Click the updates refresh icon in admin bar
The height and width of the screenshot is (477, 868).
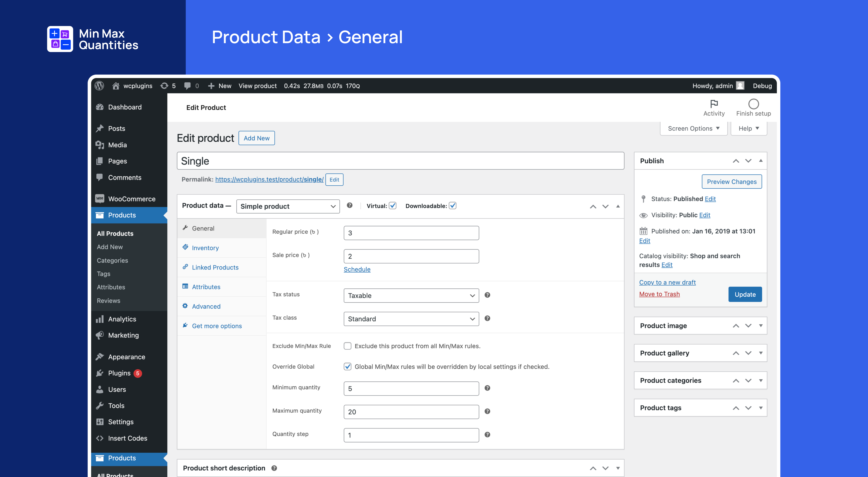pos(164,86)
